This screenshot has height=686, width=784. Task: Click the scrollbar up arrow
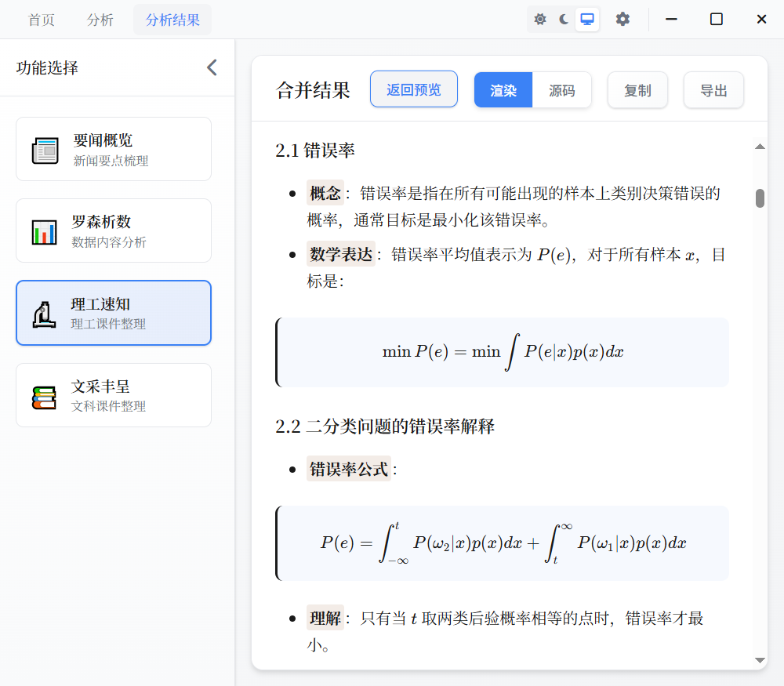759,146
